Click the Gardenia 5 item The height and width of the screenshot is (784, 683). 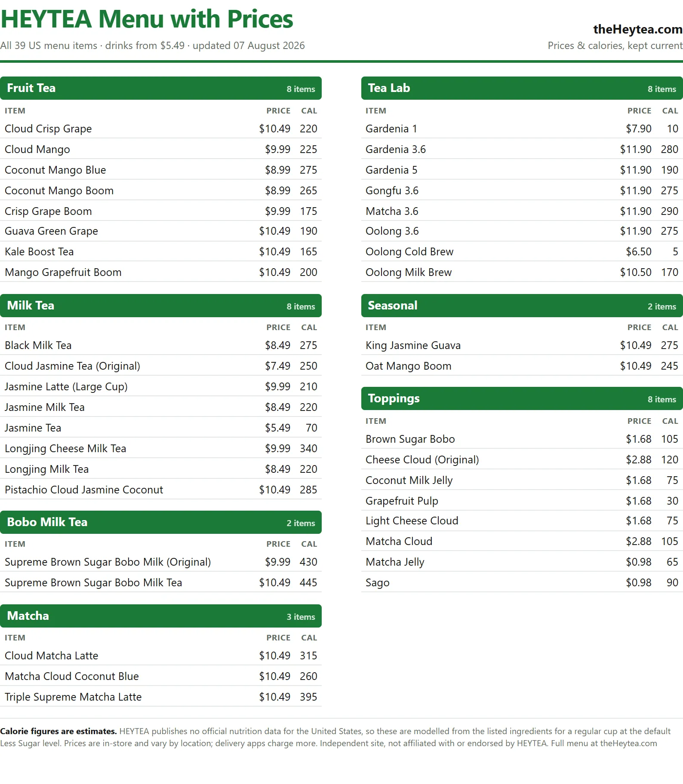coord(522,170)
